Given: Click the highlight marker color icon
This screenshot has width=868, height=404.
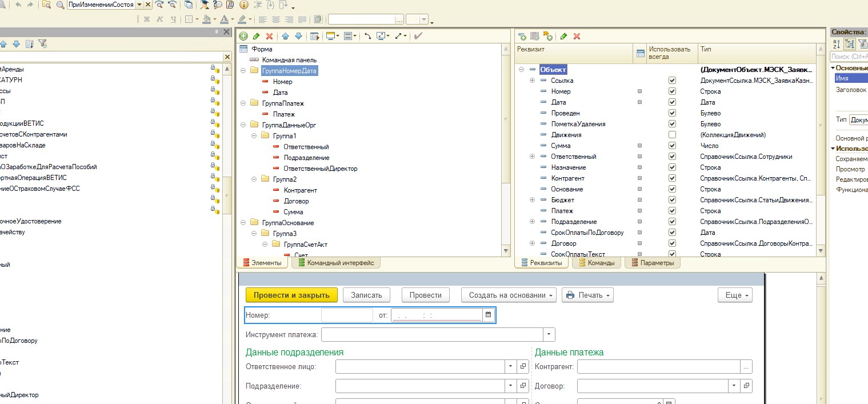Looking at the screenshot, I should (x=242, y=19).
